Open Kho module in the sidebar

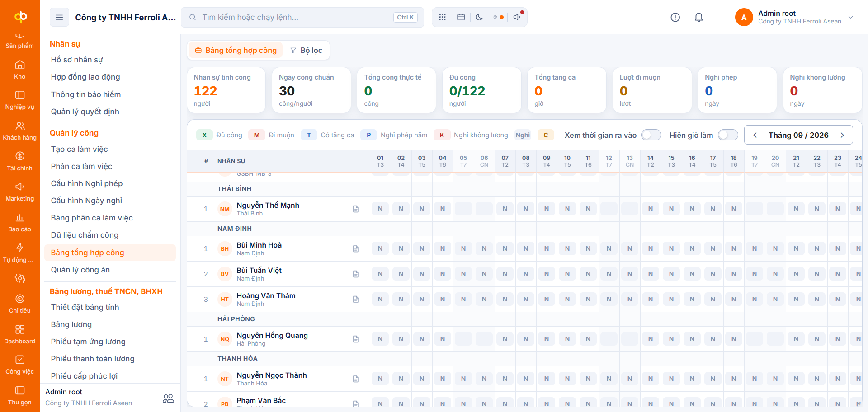pos(20,70)
